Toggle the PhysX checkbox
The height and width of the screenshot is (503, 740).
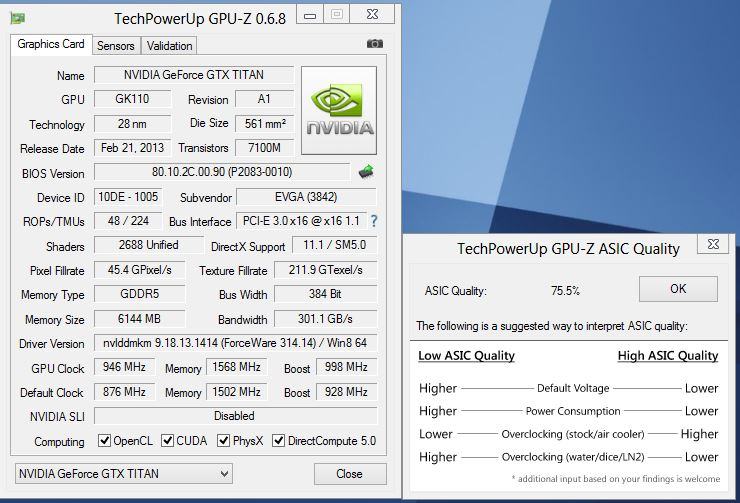[x=223, y=440]
